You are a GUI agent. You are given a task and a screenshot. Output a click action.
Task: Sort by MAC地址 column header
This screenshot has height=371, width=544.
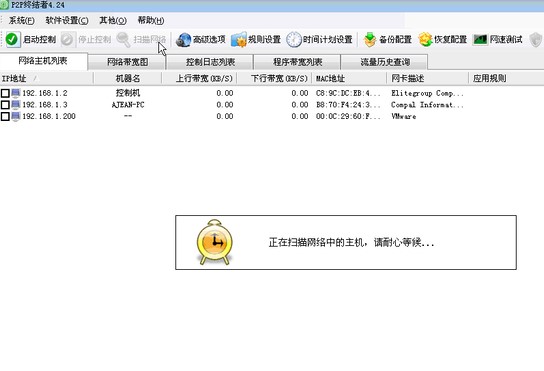[x=349, y=78]
